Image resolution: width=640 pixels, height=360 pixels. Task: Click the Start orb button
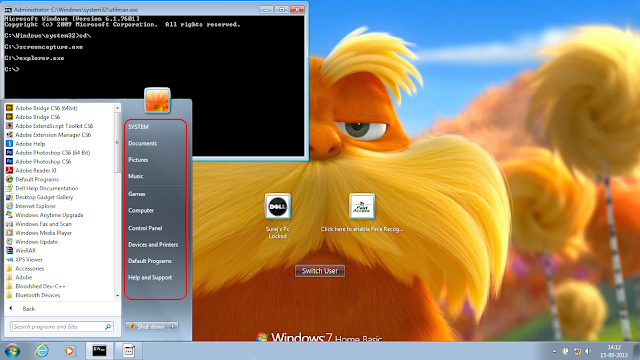pyautogui.click(x=12, y=351)
